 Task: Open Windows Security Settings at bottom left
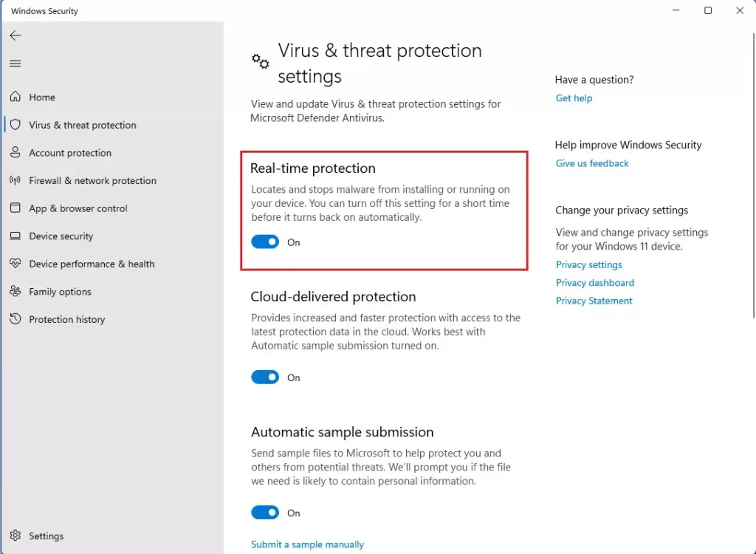(x=44, y=536)
